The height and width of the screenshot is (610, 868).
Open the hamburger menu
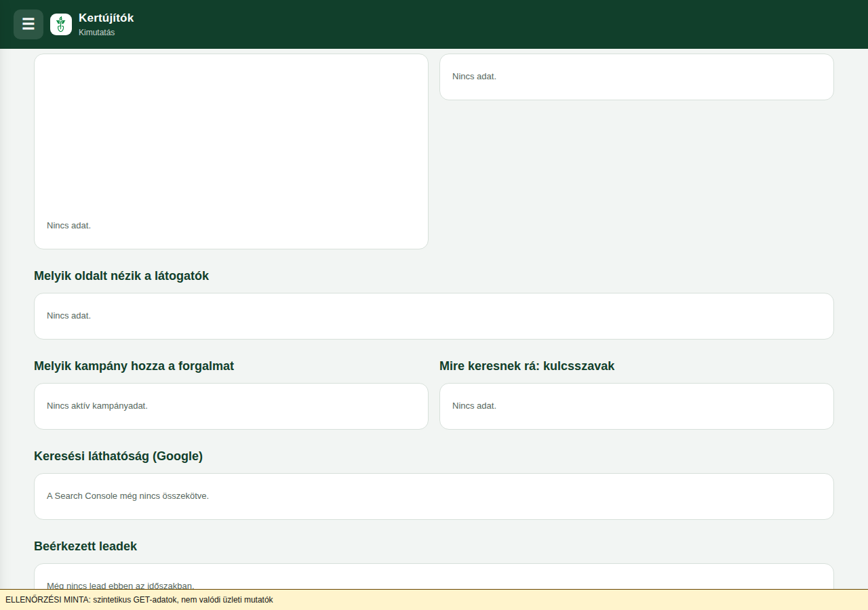pyautogui.click(x=28, y=24)
